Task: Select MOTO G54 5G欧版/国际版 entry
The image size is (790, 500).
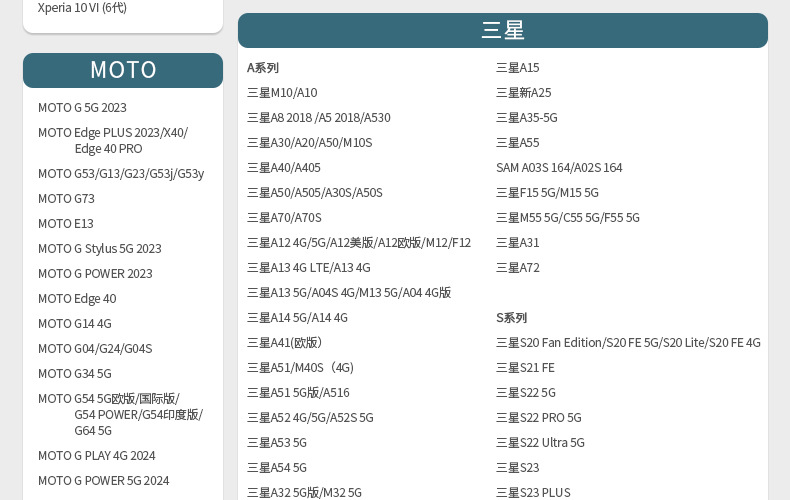Action: click(120, 415)
